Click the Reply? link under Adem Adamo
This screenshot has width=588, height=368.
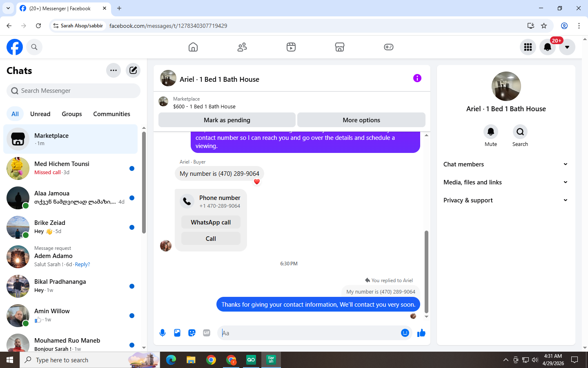(82, 265)
